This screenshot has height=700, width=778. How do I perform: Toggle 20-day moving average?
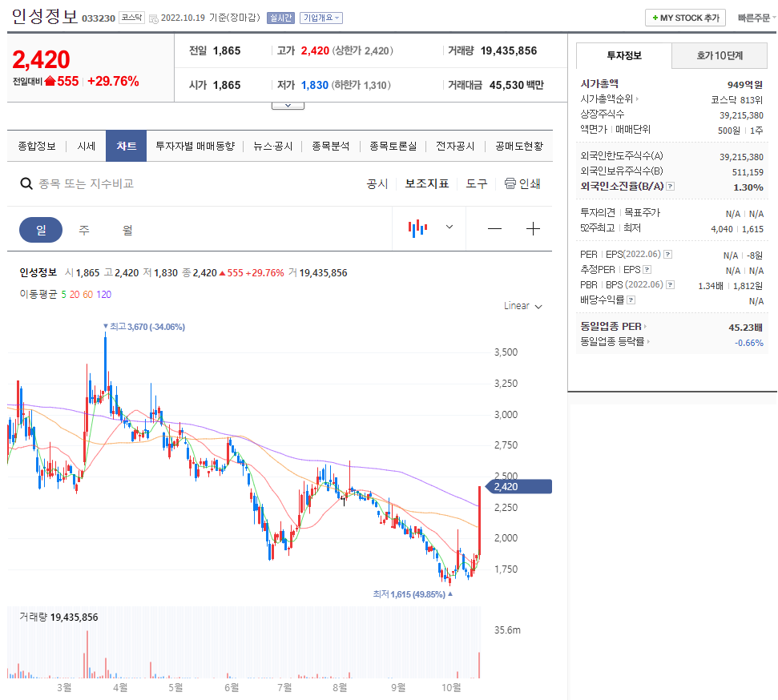point(75,295)
